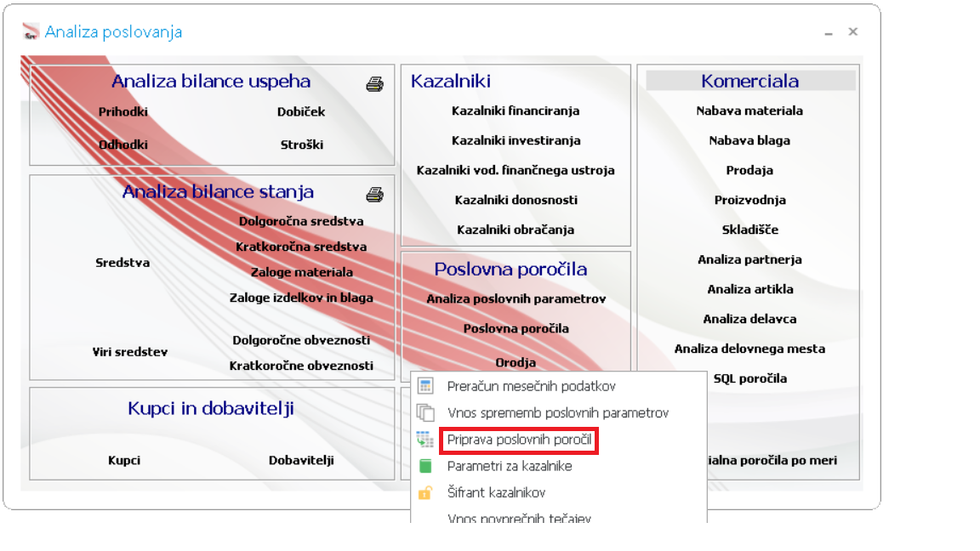Image resolution: width=980 pixels, height=551 pixels.
Task: Open Odhodki analysis
Action: (x=123, y=145)
